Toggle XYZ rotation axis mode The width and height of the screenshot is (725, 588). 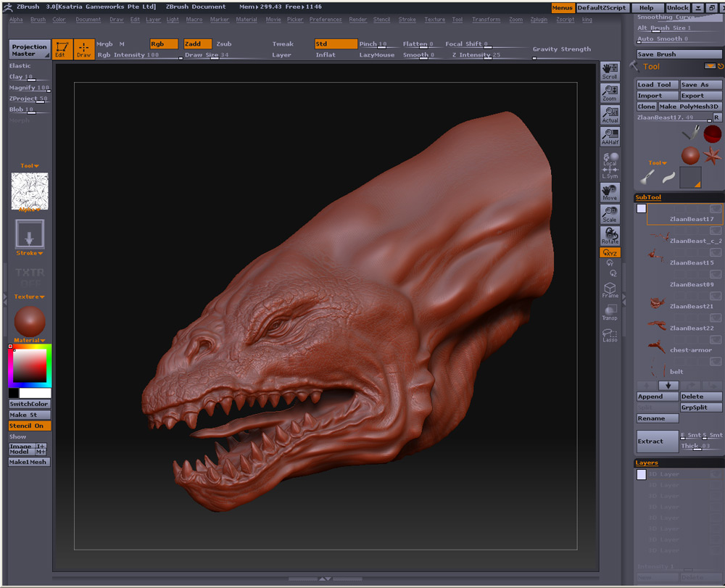point(610,252)
